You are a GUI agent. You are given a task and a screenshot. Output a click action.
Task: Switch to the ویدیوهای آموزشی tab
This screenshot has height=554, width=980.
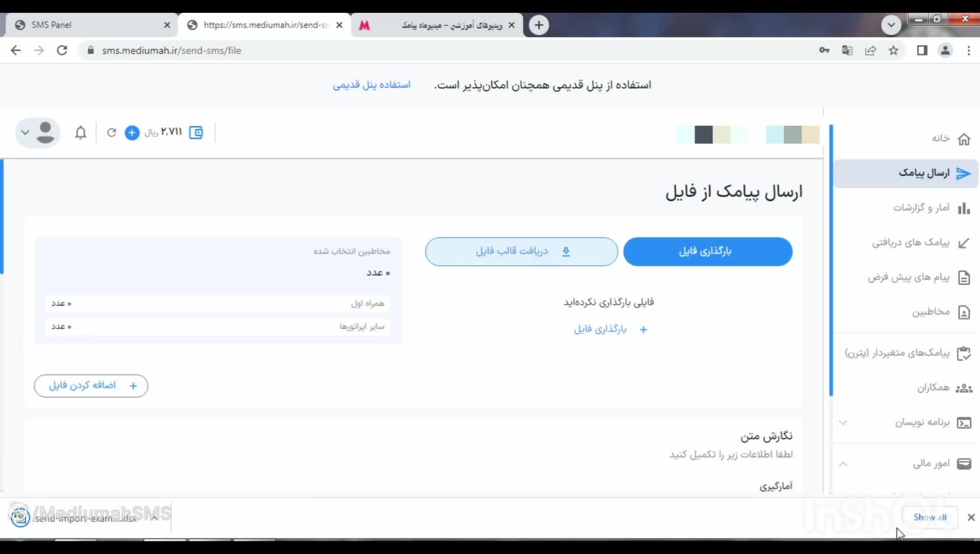click(x=437, y=25)
